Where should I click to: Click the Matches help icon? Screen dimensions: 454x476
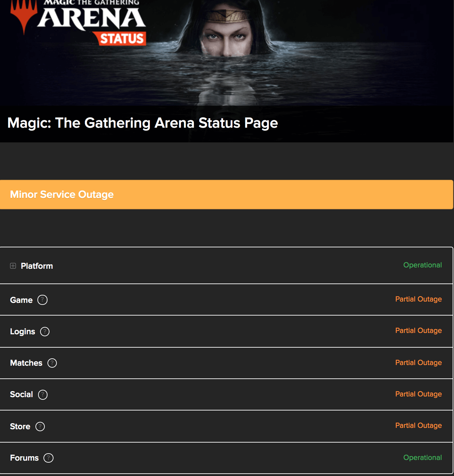(52, 363)
